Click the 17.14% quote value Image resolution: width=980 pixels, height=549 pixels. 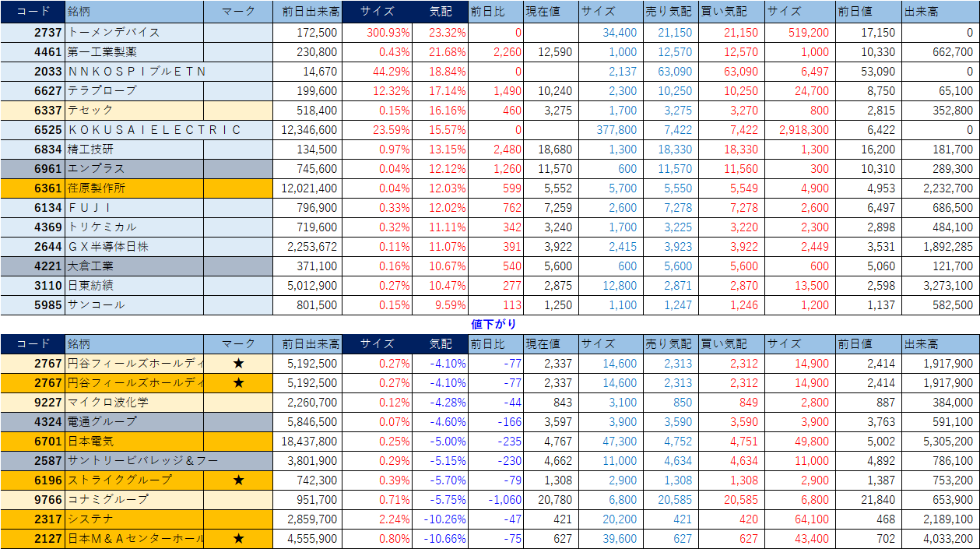[447, 91]
